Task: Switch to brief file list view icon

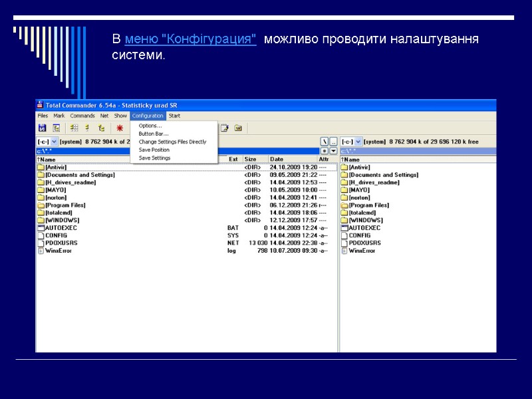Action: 74,128
